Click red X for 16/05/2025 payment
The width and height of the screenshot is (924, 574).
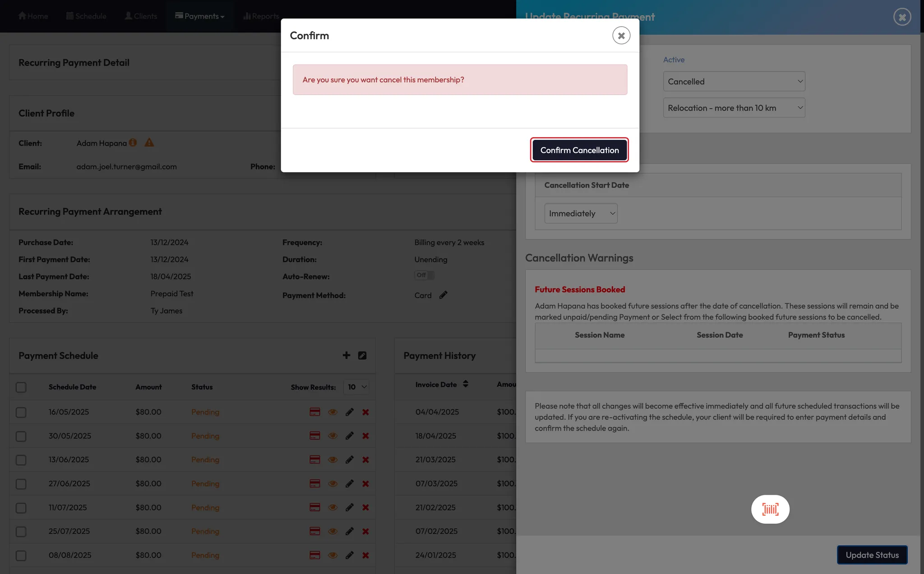365,412
